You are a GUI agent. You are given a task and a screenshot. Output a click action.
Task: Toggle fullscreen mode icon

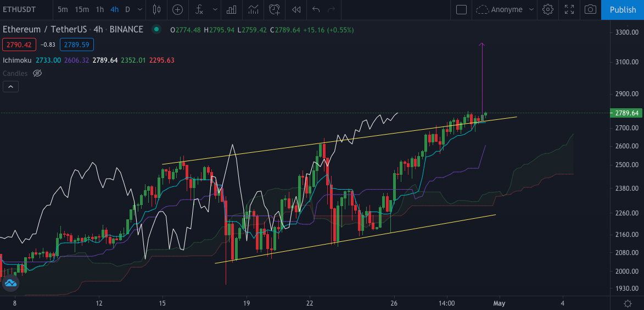569,9
